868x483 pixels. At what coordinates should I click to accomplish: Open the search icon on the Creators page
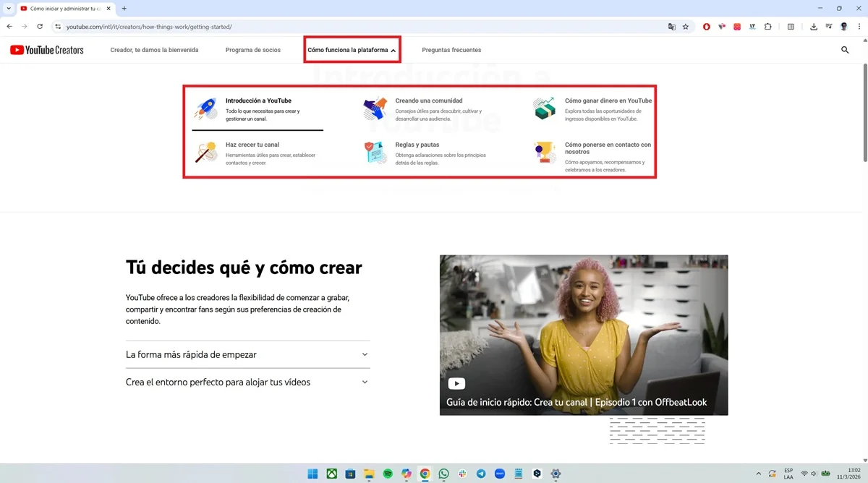click(x=845, y=50)
